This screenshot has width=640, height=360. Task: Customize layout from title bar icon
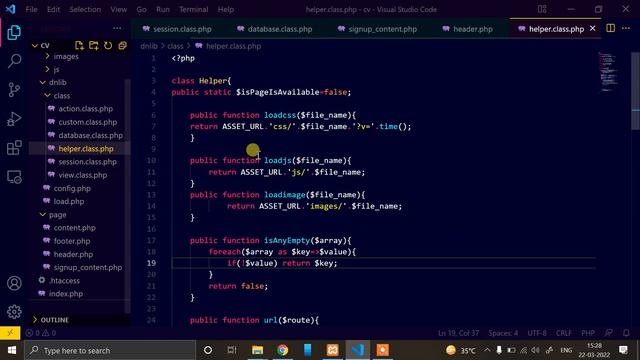pos(542,9)
